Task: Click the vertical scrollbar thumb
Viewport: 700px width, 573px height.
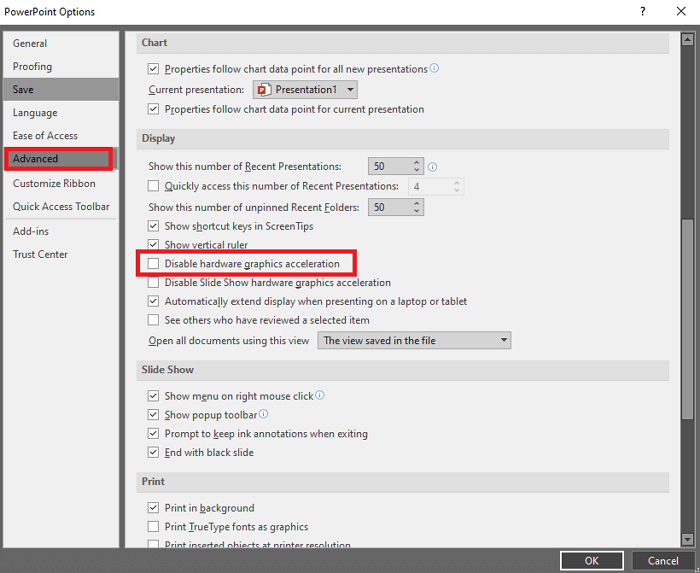Action: (688, 319)
